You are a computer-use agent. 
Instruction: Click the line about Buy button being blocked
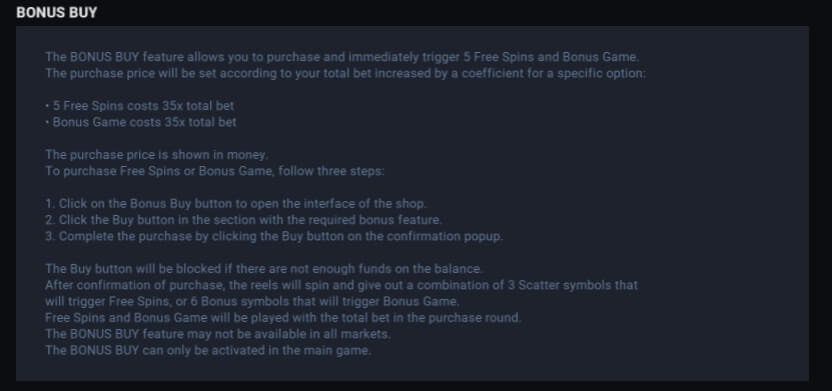click(x=264, y=269)
